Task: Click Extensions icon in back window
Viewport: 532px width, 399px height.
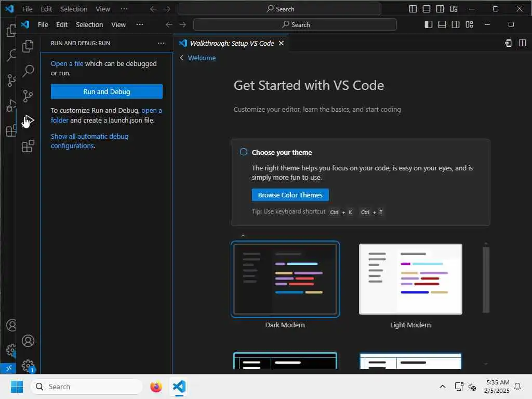Action: coord(11,130)
